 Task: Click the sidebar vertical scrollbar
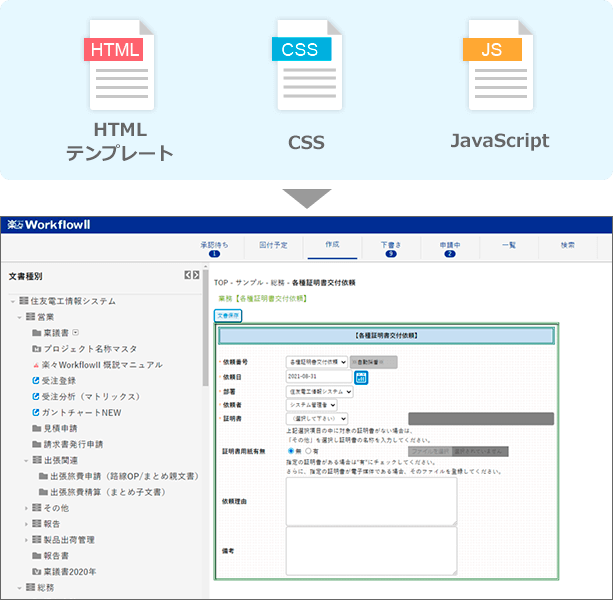tap(206, 328)
